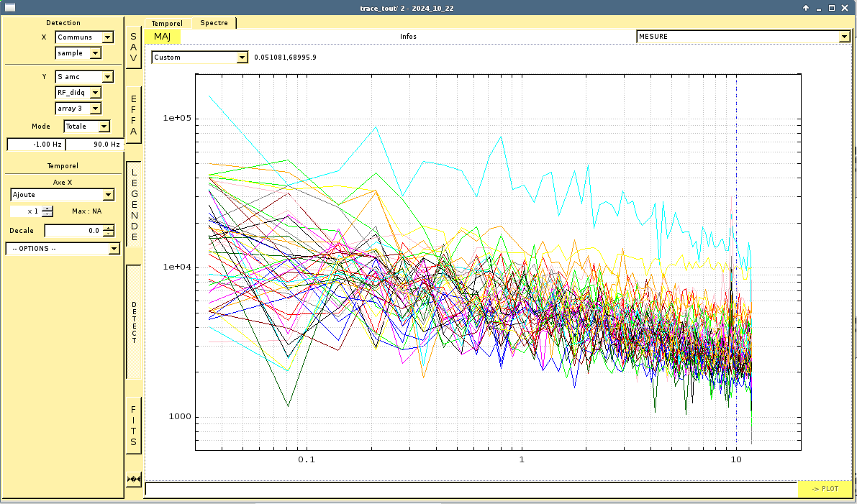Switch to the Temporel tab
The image size is (857, 504).
click(x=167, y=24)
